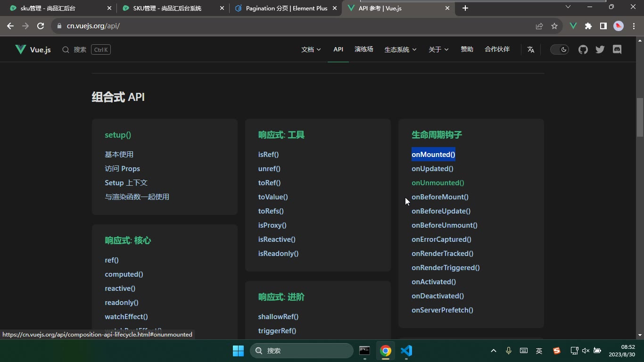
Task: Share this page via address bar icon
Action: click(x=539, y=26)
